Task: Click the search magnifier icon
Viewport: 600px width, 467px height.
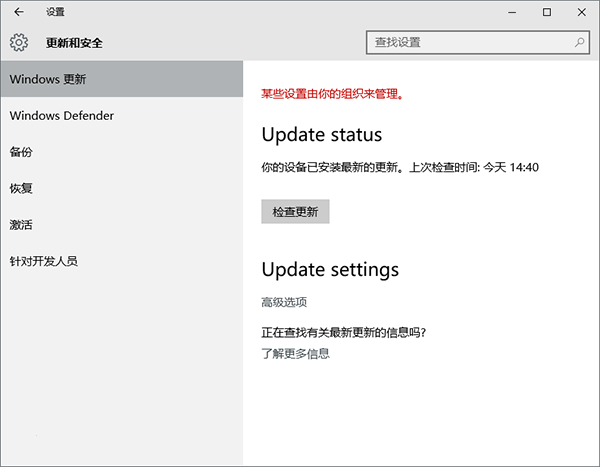Action: pos(579,42)
